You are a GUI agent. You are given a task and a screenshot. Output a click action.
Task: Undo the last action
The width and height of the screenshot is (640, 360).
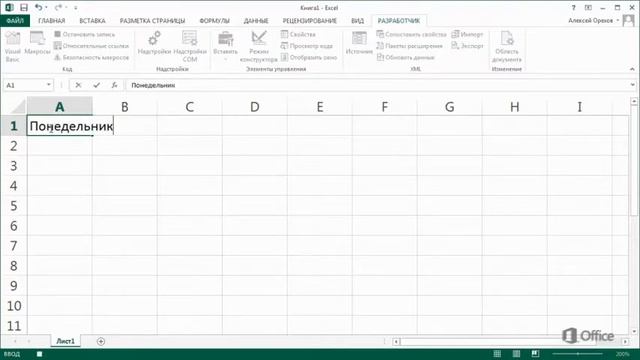coord(38,7)
